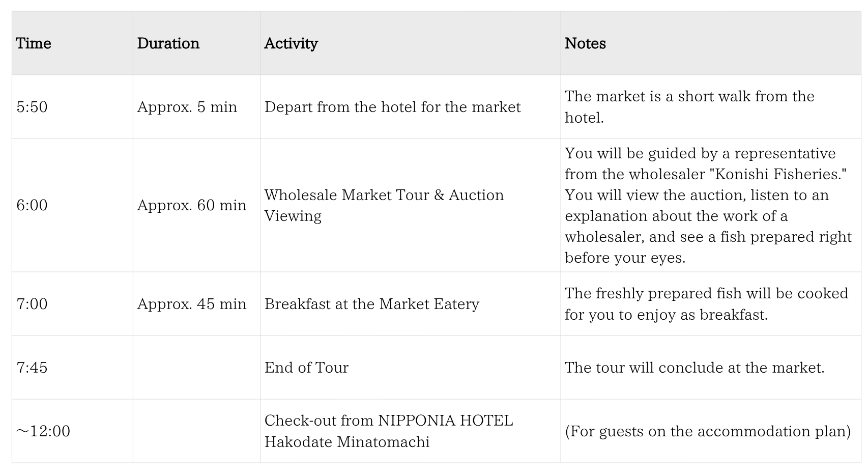
Task: Click Depart from the hotel activity text
Action: tap(392, 107)
